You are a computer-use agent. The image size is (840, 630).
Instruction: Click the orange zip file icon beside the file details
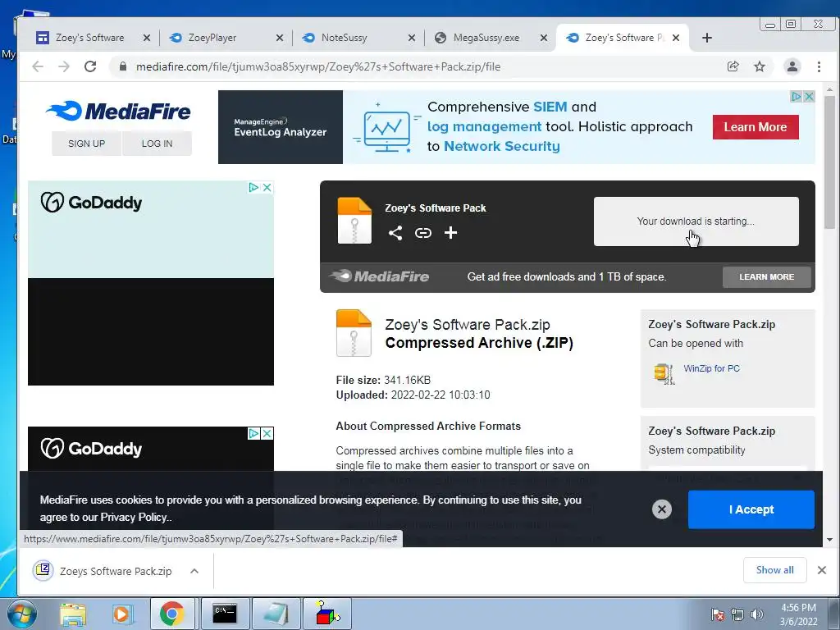354,333
